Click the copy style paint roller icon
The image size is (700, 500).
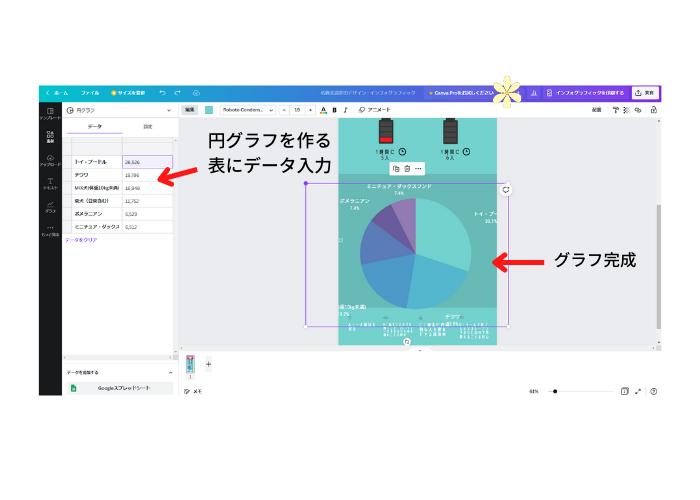pos(616,110)
